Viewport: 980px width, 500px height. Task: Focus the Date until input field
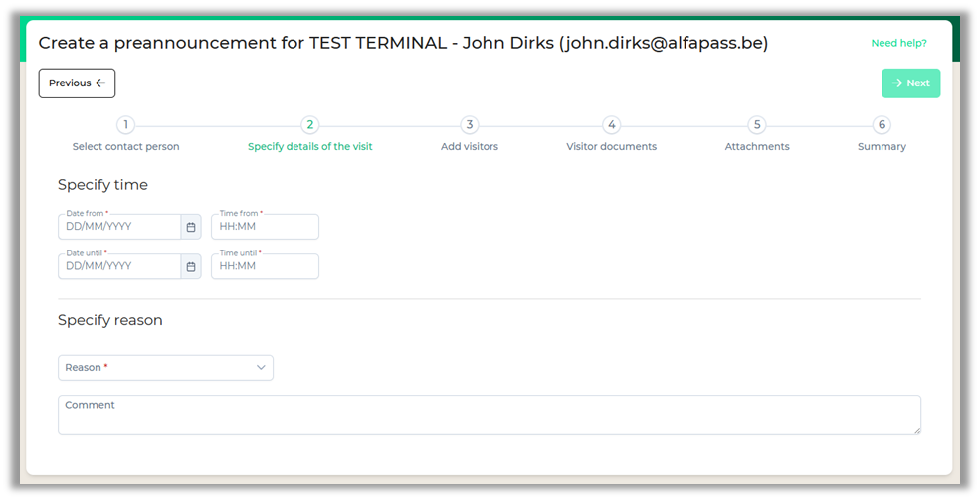tap(119, 266)
